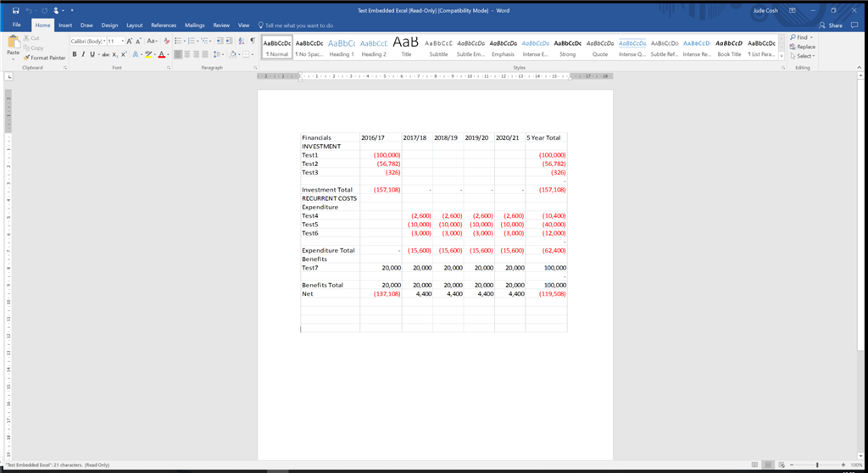Open the Bullets list dropdown

coord(184,41)
